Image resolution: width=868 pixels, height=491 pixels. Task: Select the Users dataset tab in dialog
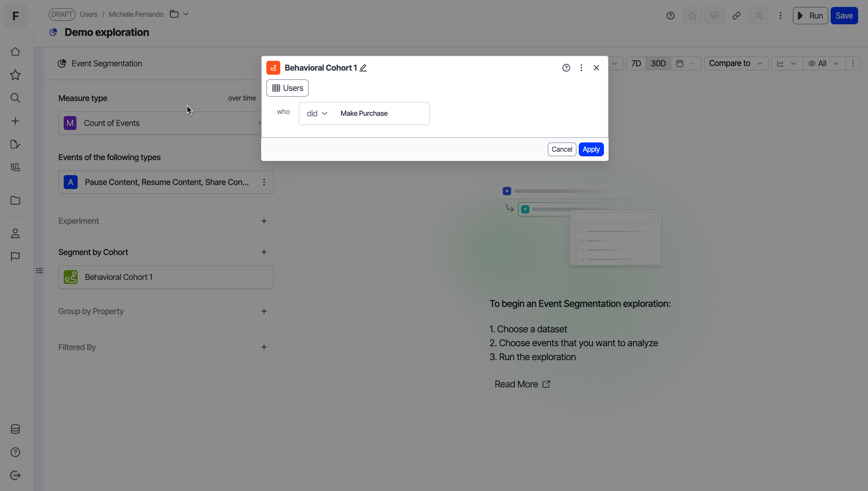pos(287,88)
